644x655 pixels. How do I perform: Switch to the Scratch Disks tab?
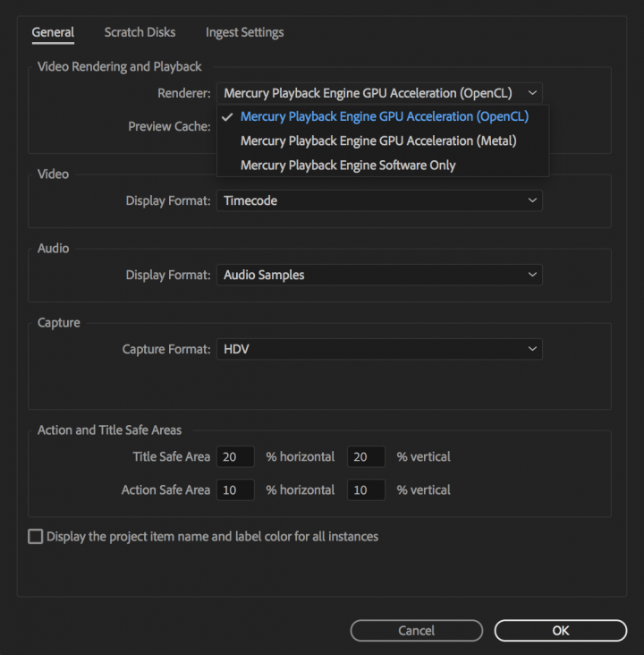click(x=140, y=32)
